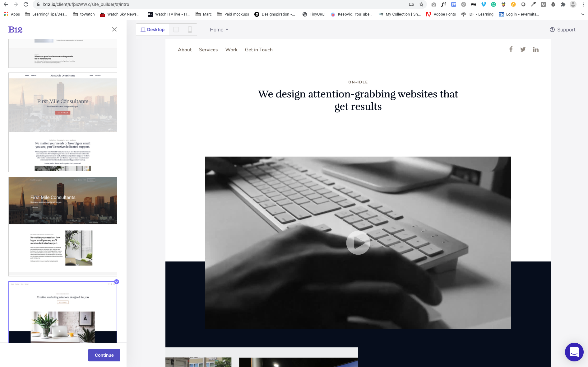Viewport: 588px width, 367px height.
Task: Open Support help
Action: click(x=563, y=30)
